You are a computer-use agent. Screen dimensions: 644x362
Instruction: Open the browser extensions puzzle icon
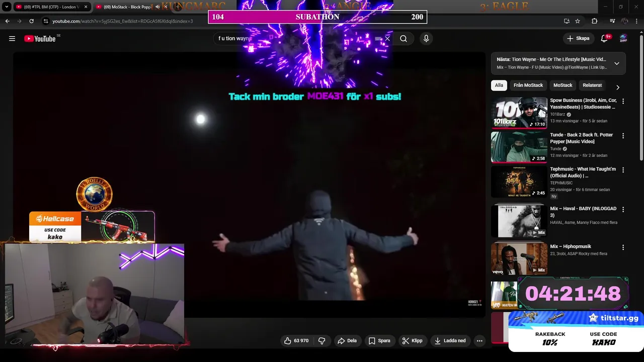(x=594, y=21)
